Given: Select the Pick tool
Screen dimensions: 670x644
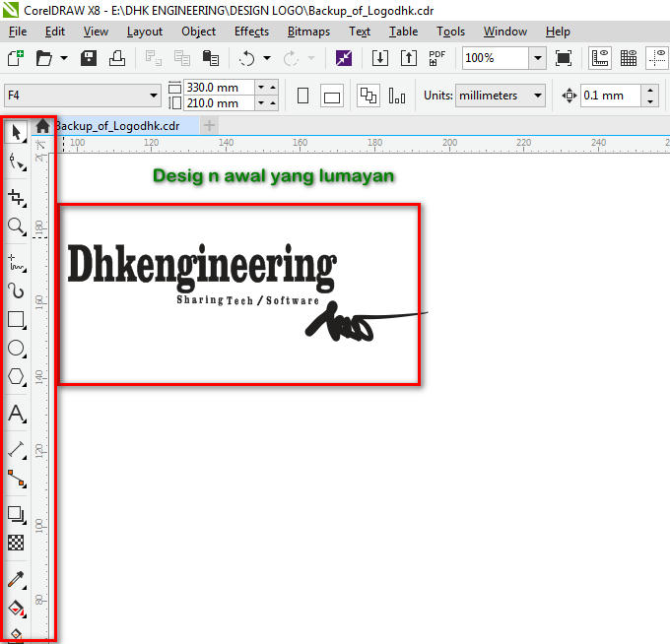Looking at the screenshot, I should [16, 133].
